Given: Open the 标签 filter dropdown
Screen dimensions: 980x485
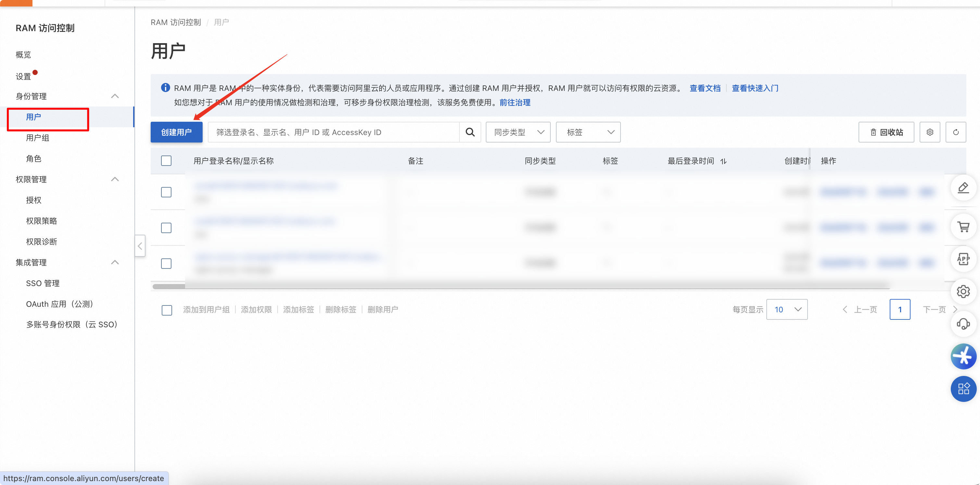Looking at the screenshot, I should pyautogui.click(x=588, y=132).
